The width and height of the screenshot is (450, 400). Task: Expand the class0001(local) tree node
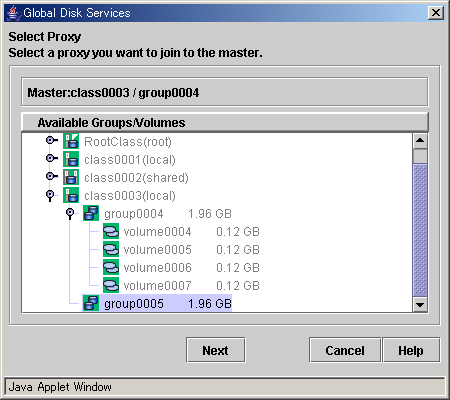(51, 158)
